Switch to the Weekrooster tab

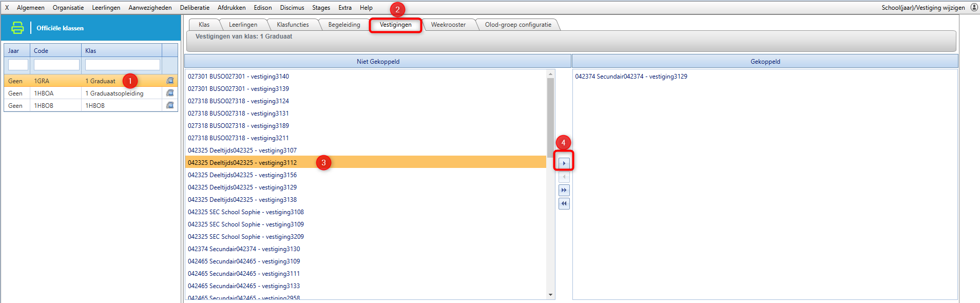coord(448,25)
